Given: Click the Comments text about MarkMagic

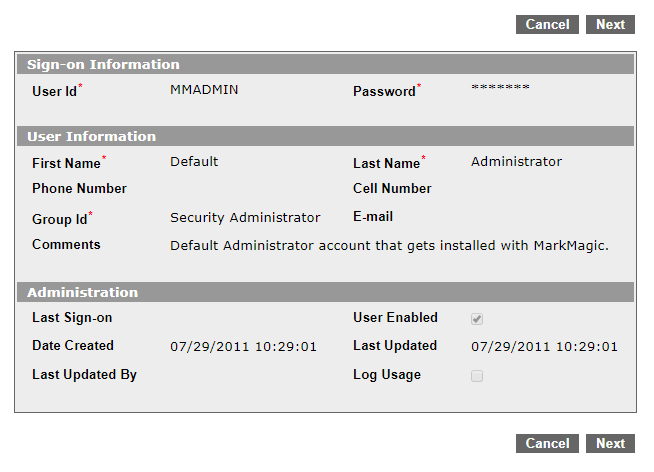Looking at the screenshot, I should (389, 245).
